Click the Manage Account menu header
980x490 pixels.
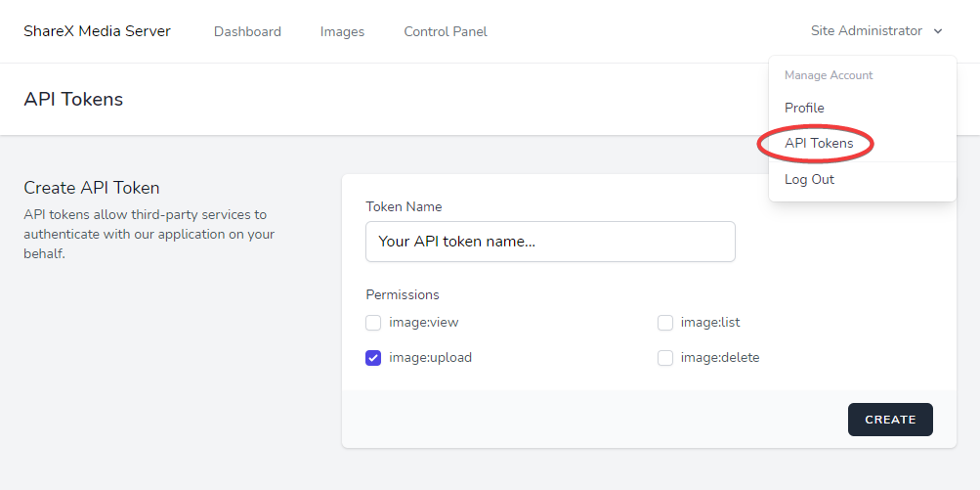click(x=829, y=75)
